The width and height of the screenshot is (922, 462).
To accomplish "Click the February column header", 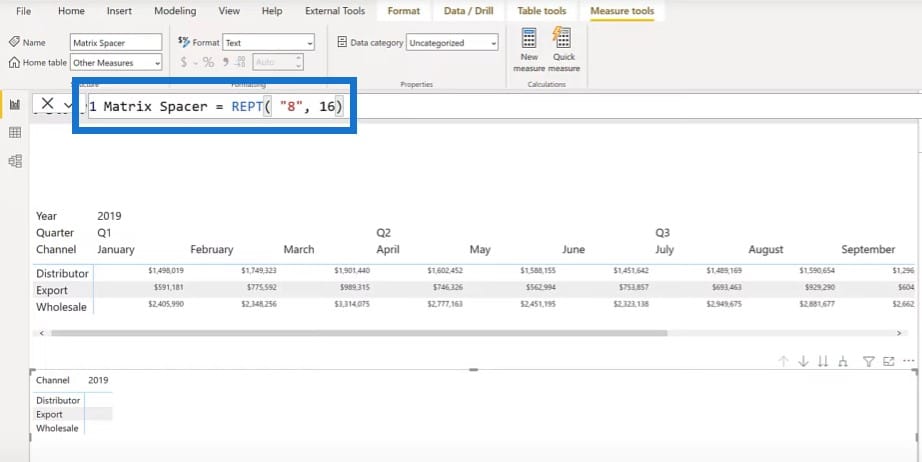I will point(212,249).
